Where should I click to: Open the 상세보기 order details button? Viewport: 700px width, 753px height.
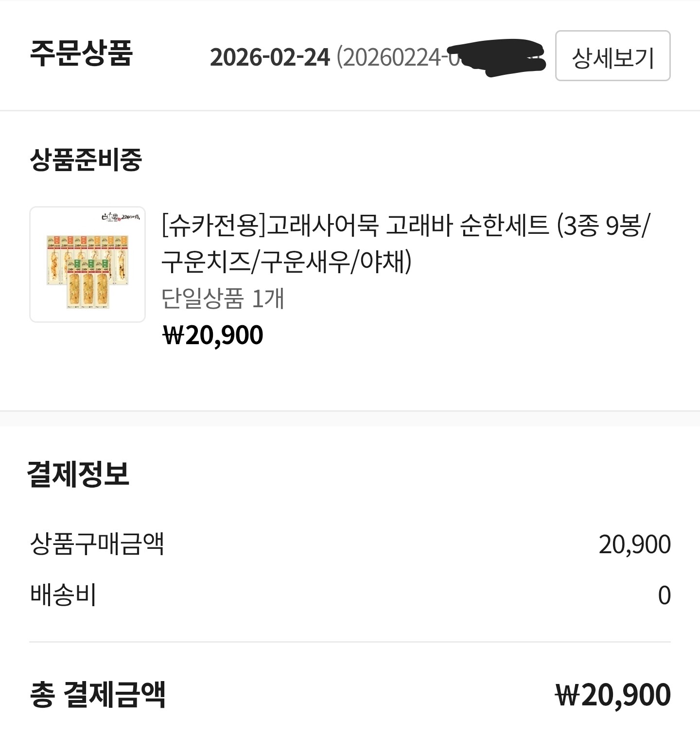click(612, 56)
